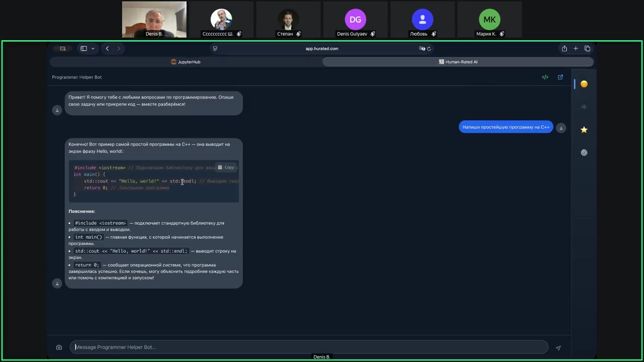Click the reload page icon in address bar
This screenshot has height=362, width=644.
429,49
